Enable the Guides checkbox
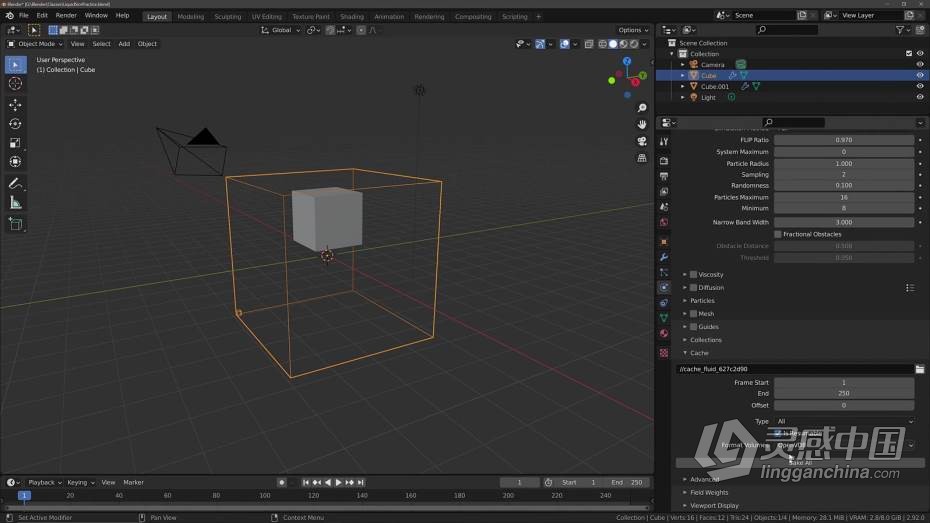 (x=693, y=327)
